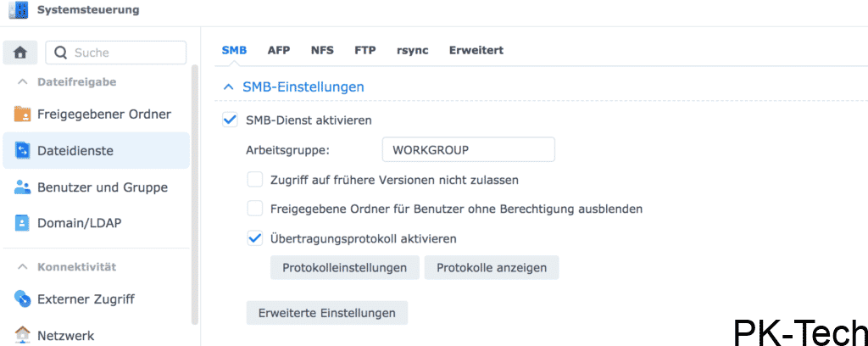The image size is (868, 346).
Task: Click the Externer Zugriff icon
Action: [22, 299]
